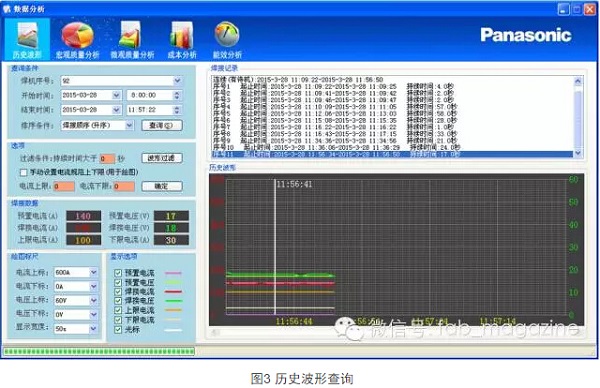Open the 历史波形 history waveform icon

click(28, 35)
